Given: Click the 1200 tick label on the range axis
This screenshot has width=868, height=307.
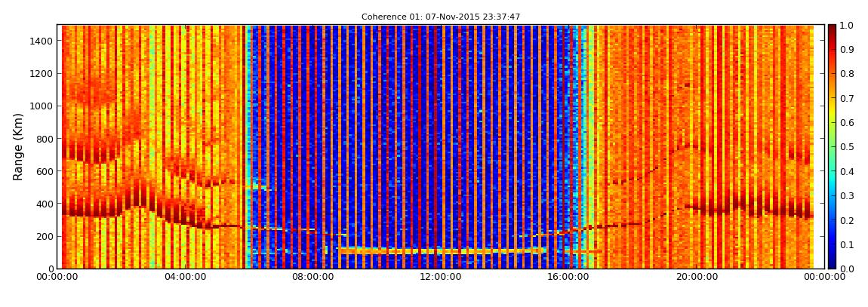Looking at the screenshot, I should click(42, 74).
